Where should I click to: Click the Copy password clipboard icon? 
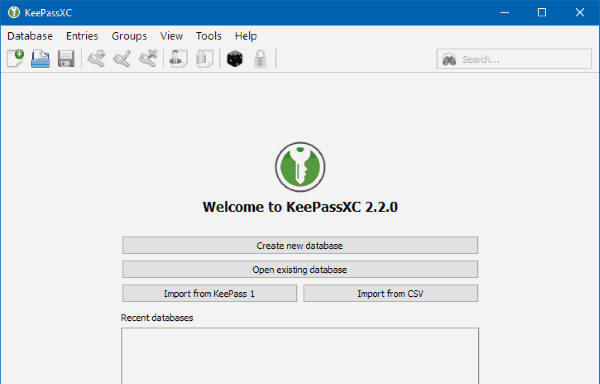point(204,59)
